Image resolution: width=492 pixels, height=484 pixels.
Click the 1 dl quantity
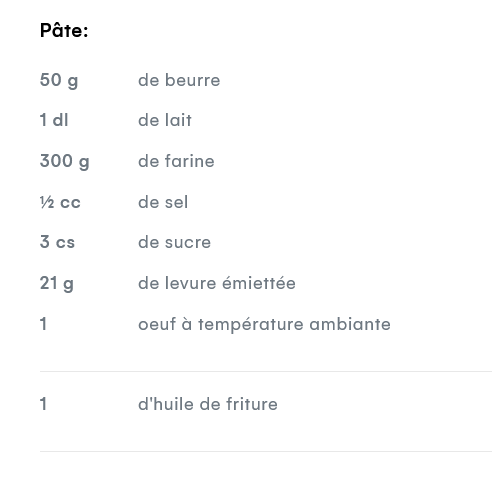54,120
